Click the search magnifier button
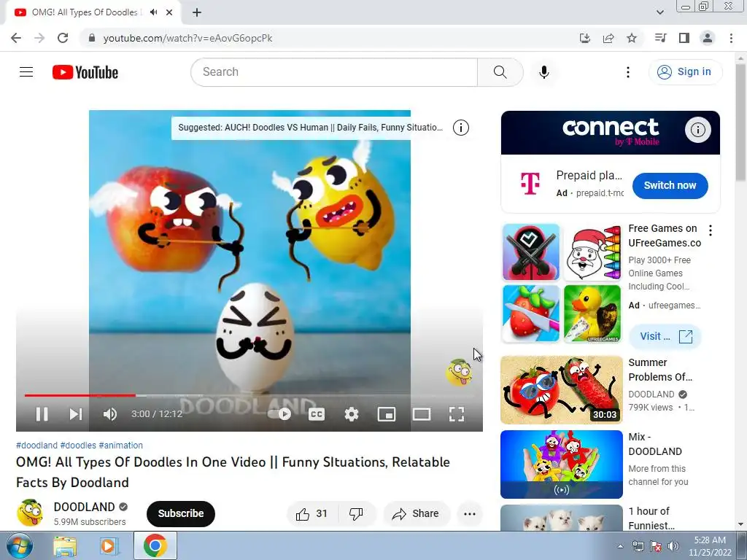 500,72
